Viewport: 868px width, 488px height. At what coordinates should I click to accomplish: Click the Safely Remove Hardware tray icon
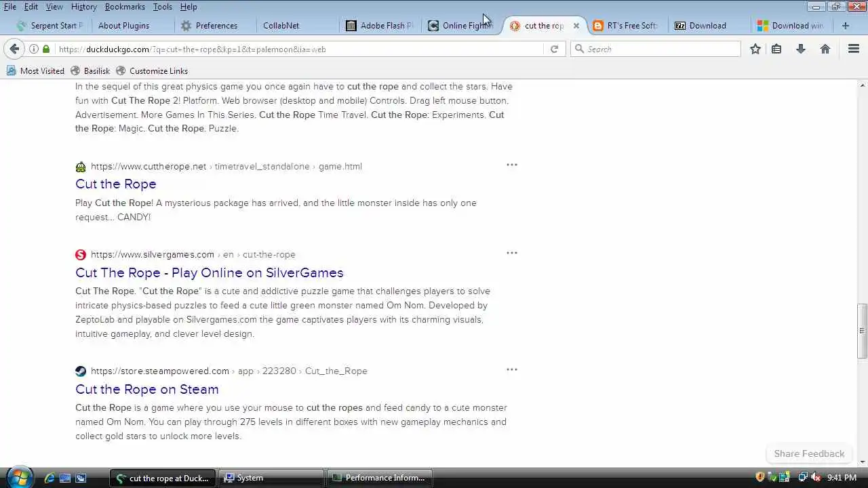(x=773, y=477)
